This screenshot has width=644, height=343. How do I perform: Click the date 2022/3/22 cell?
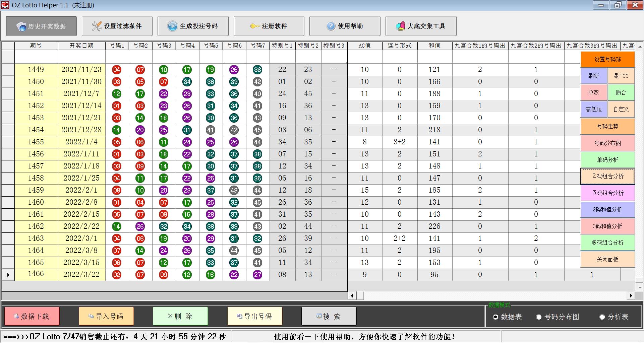click(x=81, y=274)
